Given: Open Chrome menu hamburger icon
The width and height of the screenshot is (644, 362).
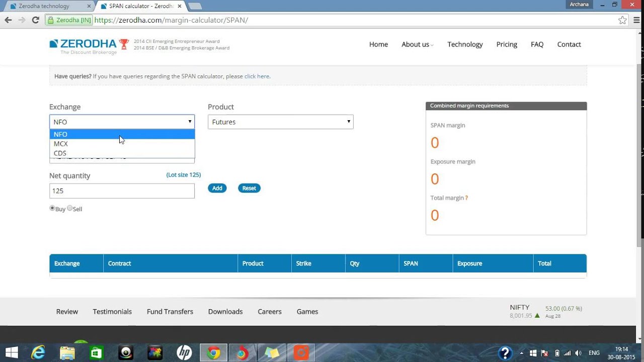Looking at the screenshot, I should click(x=636, y=20).
